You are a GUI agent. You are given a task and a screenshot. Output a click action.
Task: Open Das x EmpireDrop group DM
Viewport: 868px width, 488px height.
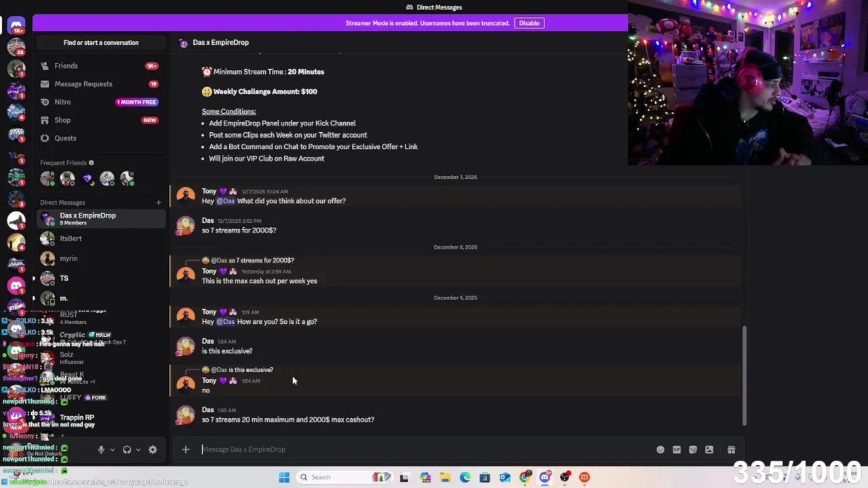(x=100, y=219)
